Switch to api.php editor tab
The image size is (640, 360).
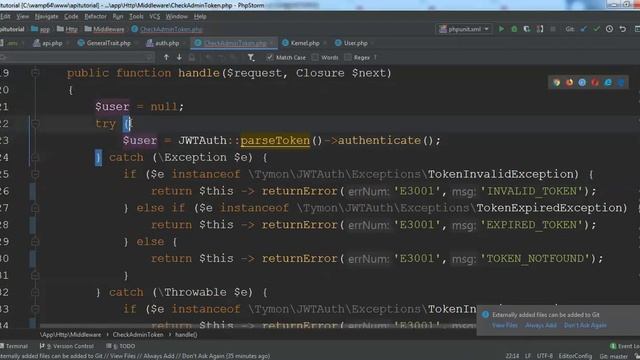[x=48, y=43]
